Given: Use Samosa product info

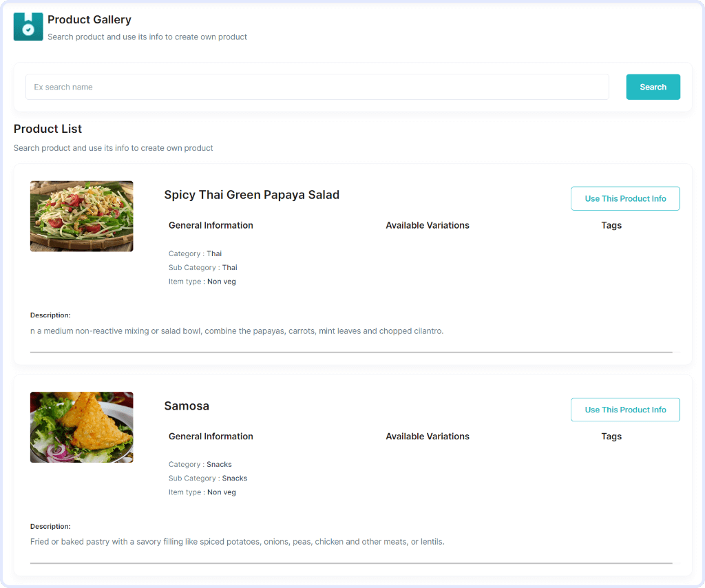Looking at the screenshot, I should coord(625,410).
